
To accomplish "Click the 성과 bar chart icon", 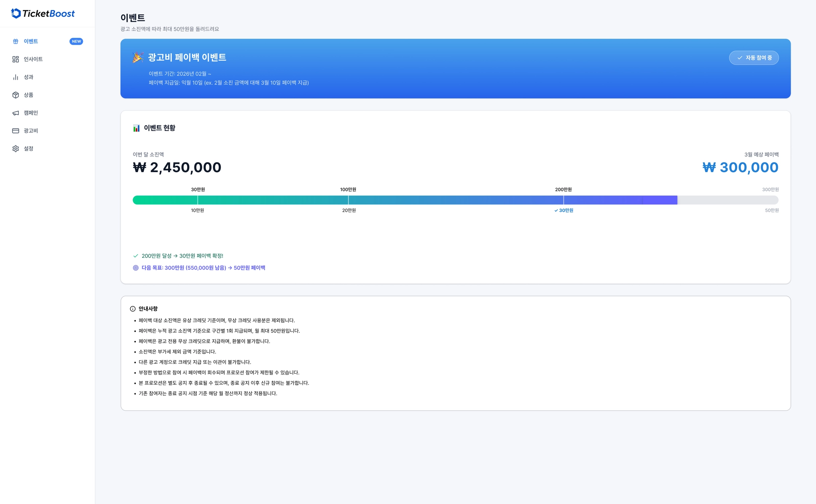I will [x=16, y=77].
